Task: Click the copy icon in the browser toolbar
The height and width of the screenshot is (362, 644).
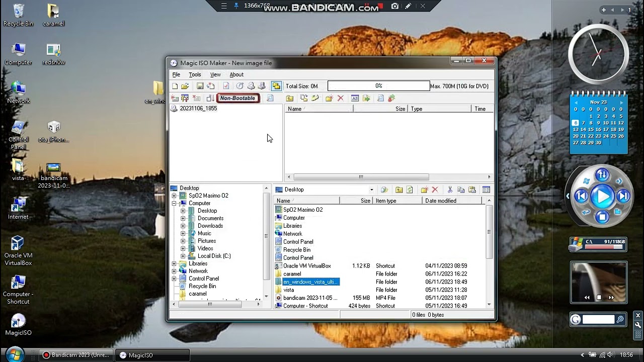Action: (461, 190)
